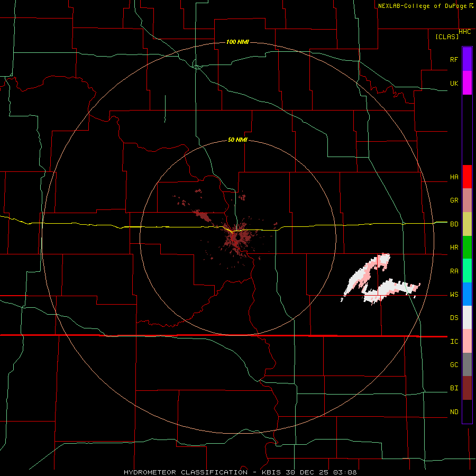Click the GC gray legend swatch
Image resolution: width=476 pixels, height=476 pixels.
pos(467,364)
